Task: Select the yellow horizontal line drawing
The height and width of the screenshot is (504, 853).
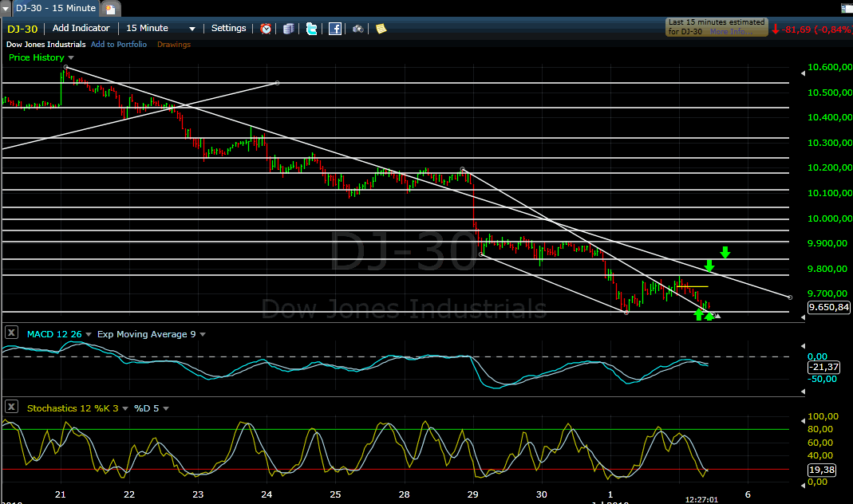Action: point(692,286)
